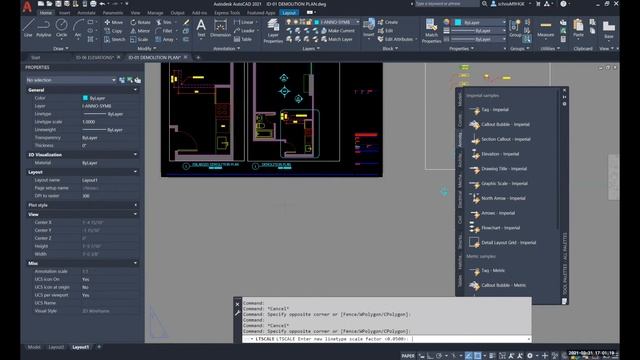Toggle ortho mode in status bar
The height and width of the screenshot is (360, 640).
tap(431, 356)
